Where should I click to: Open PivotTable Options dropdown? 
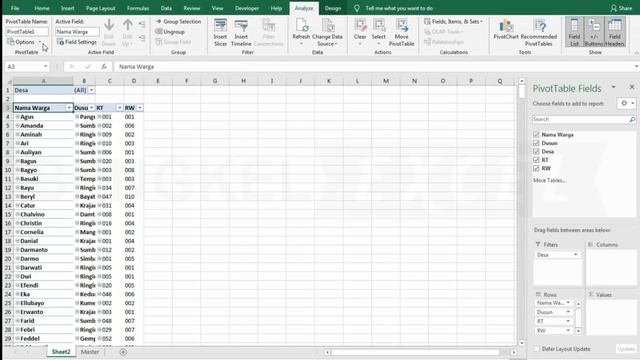40,42
